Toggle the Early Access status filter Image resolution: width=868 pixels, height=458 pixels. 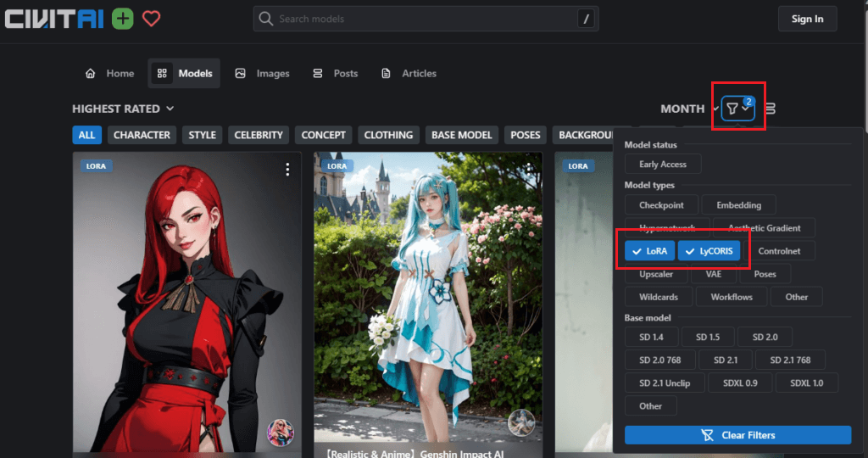click(x=663, y=164)
